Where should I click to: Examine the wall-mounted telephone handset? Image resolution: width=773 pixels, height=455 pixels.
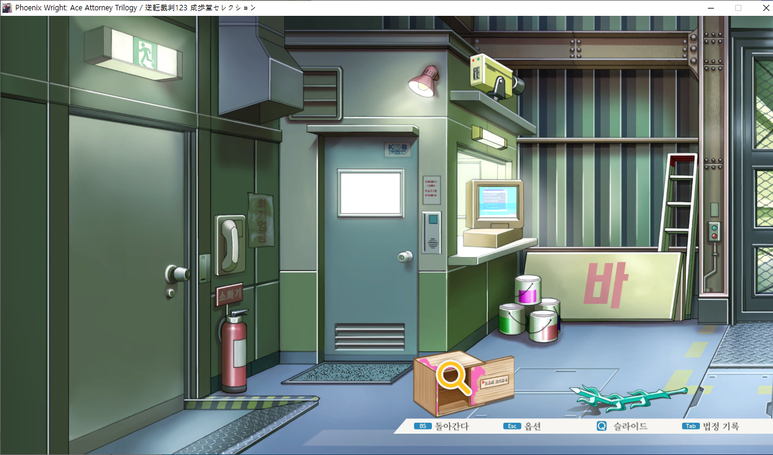[230, 245]
